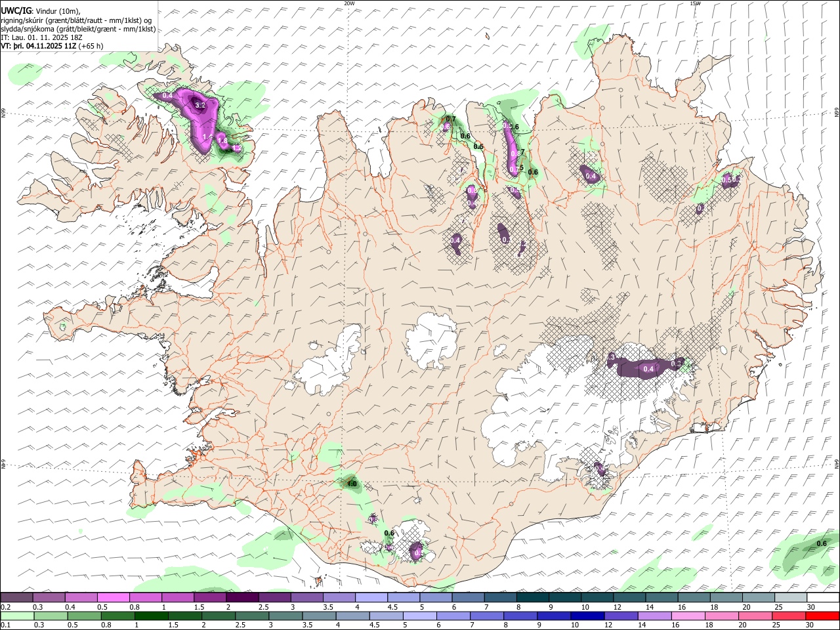
Task: Pick the lower-row legend swatch labeled 2.5
Action: tap(251, 616)
